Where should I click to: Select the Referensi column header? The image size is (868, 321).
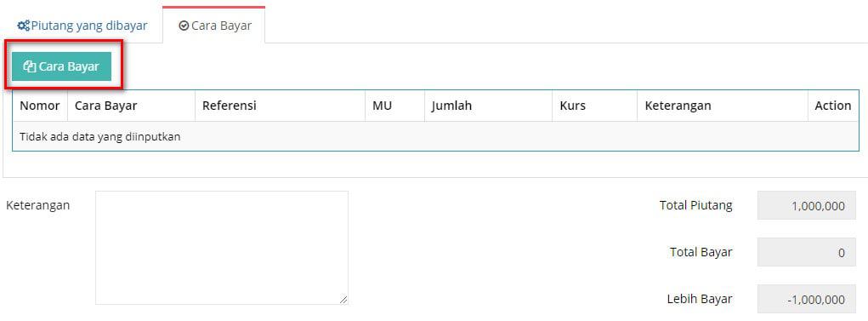click(280, 106)
